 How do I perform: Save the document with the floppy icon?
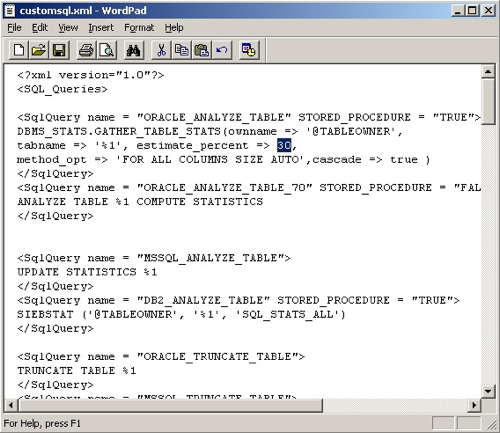(x=59, y=50)
